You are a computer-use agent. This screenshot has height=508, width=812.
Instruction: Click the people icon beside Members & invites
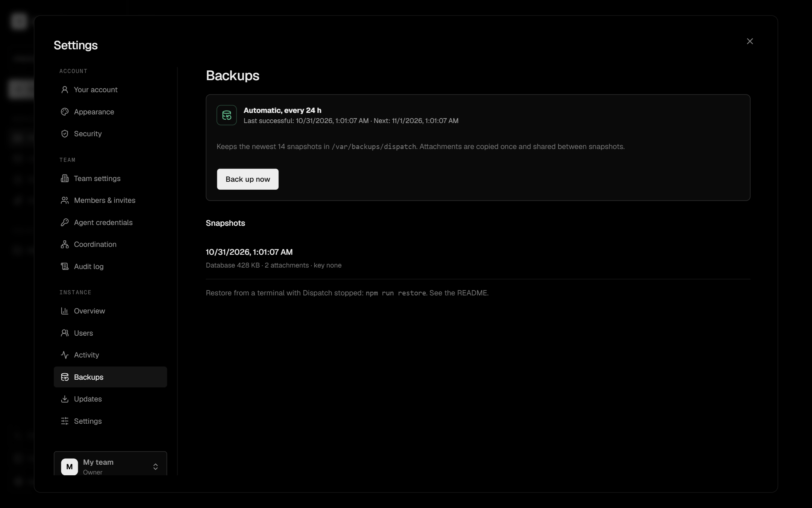click(x=65, y=200)
